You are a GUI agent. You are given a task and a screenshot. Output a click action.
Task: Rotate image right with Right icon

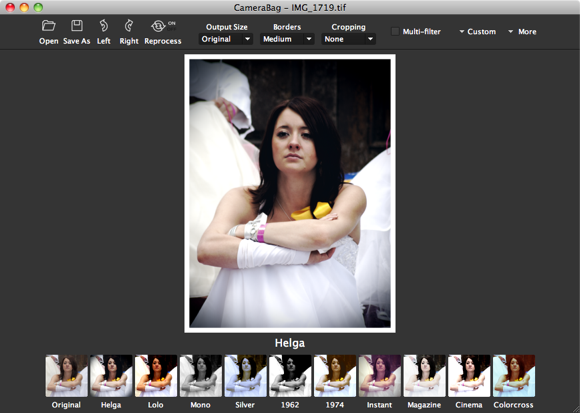click(x=129, y=26)
